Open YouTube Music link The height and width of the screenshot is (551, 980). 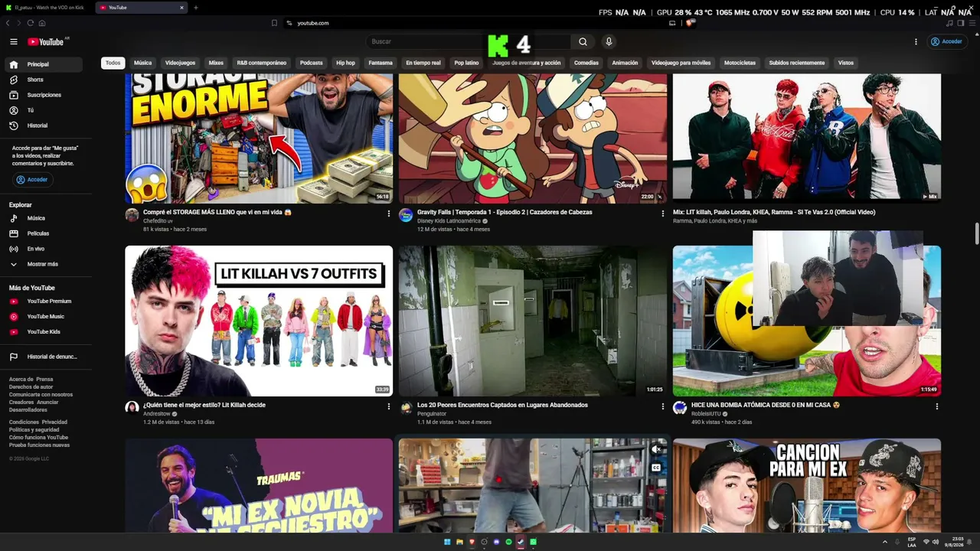click(45, 317)
